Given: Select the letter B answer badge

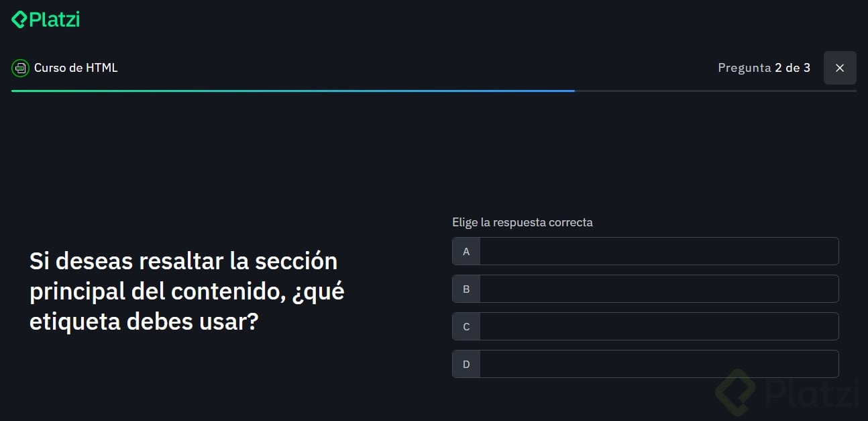Looking at the screenshot, I should (x=466, y=289).
